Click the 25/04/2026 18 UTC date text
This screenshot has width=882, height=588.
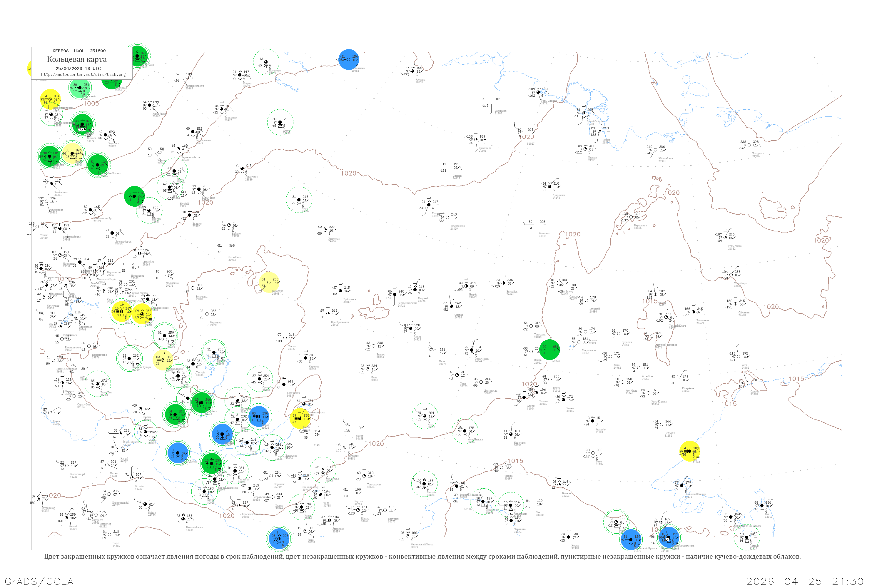click(78, 69)
